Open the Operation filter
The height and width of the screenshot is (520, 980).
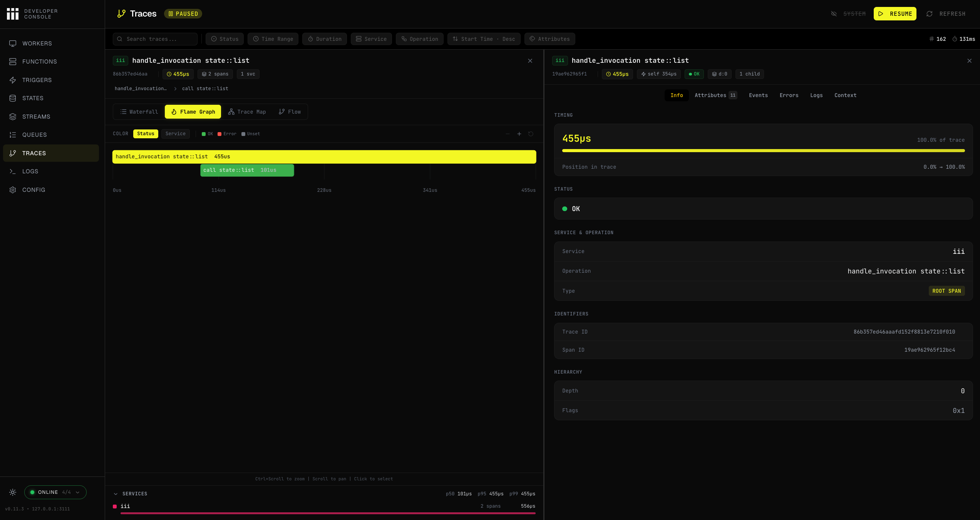420,39
